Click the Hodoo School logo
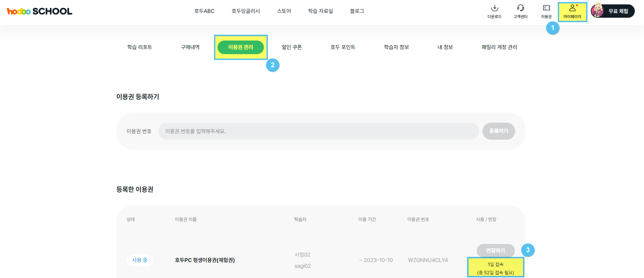This screenshot has width=644, height=278. click(40, 11)
